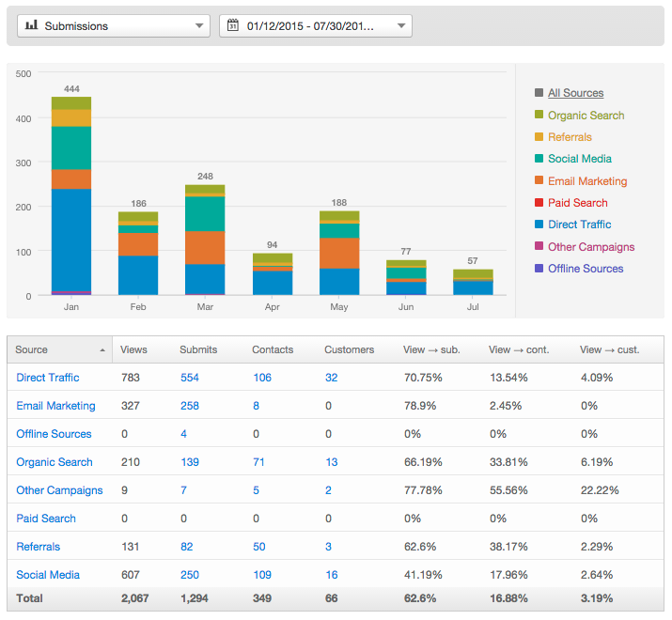
Task: Sort table by Customers column header
Action: tap(349, 349)
